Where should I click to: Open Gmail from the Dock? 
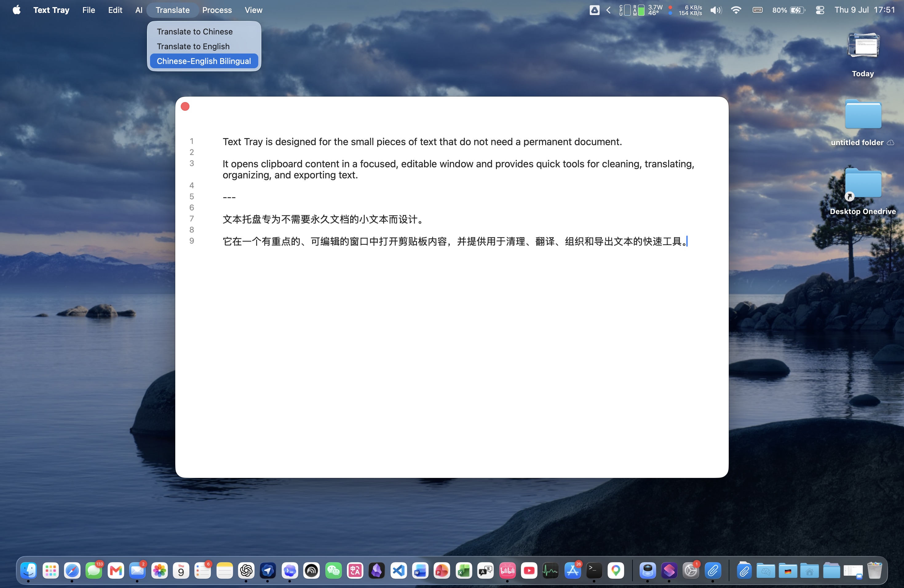[116, 570]
